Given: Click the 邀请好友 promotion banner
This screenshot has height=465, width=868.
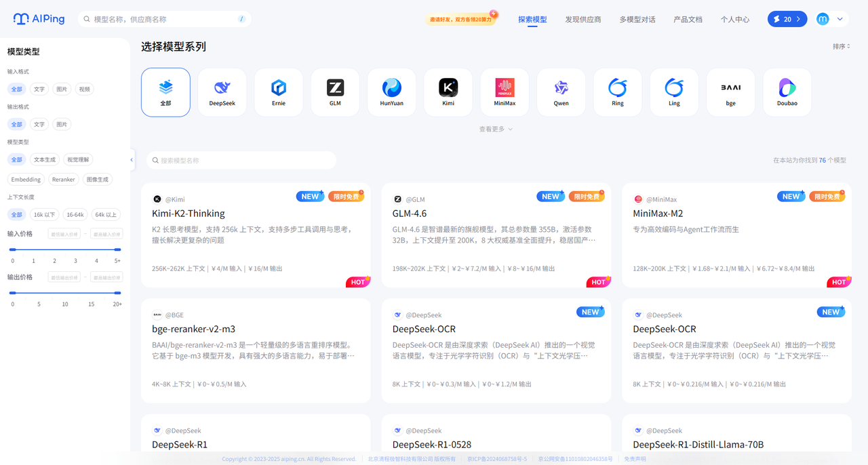Looking at the screenshot, I should 461,19.
